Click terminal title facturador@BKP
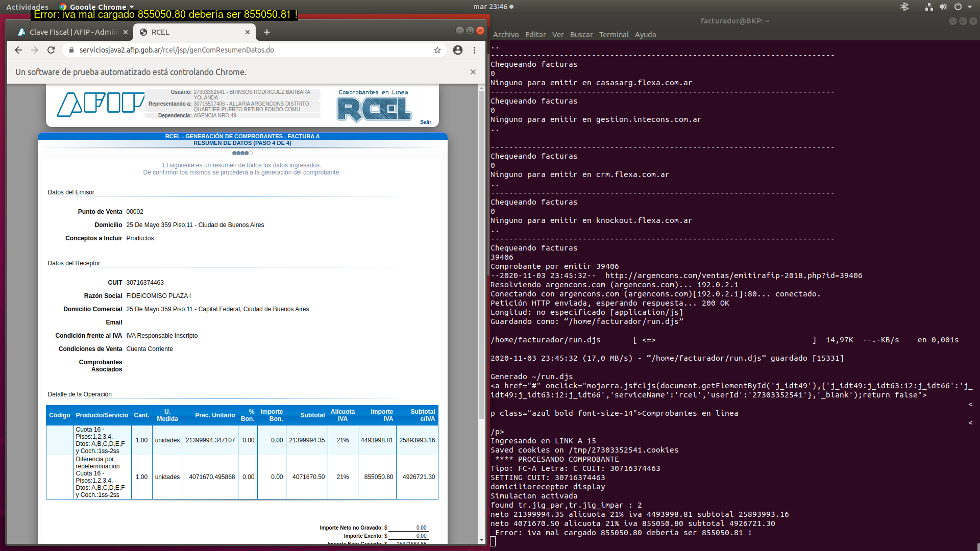Image resolution: width=980 pixels, height=551 pixels. coord(734,21)
